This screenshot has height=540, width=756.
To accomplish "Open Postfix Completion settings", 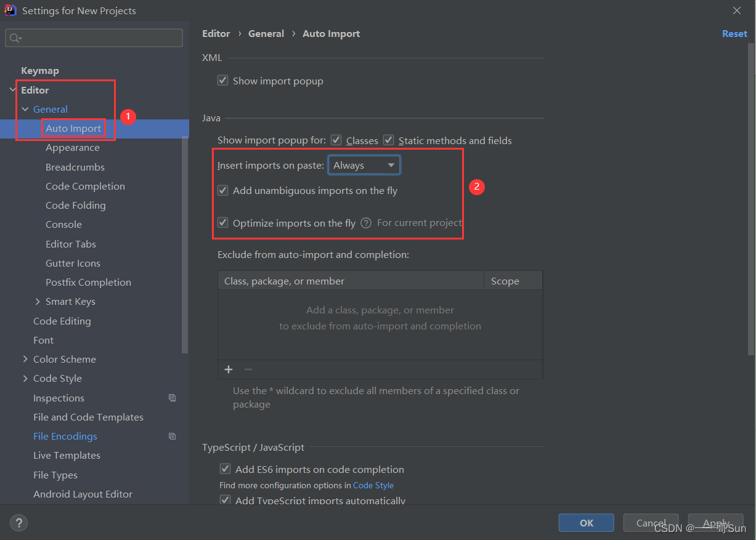I will pyautogui.click(x=88, y=282).
